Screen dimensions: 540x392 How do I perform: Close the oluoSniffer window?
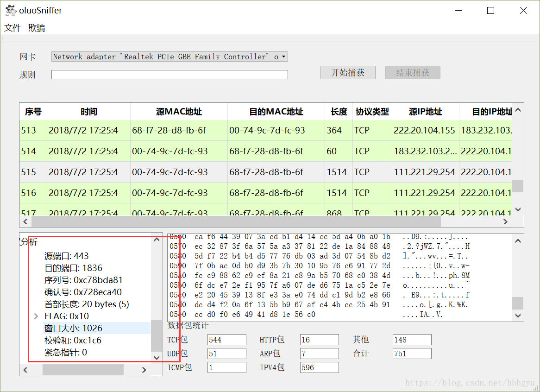click(523, 10)
